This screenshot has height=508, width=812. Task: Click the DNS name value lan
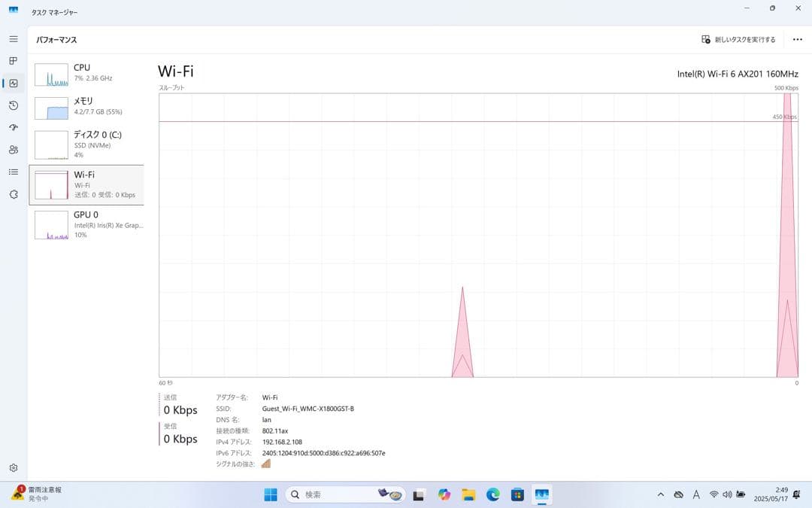point(266,420)
